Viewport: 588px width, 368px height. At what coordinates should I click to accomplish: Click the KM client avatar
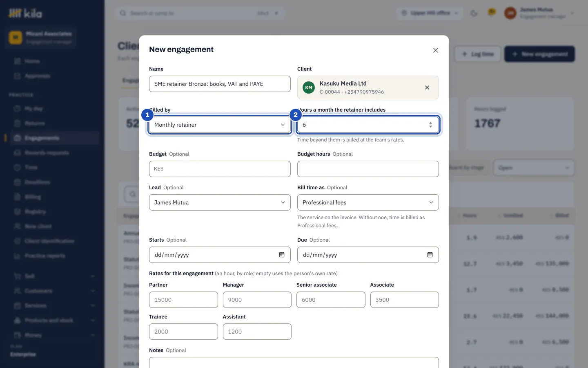pos(309,88)
